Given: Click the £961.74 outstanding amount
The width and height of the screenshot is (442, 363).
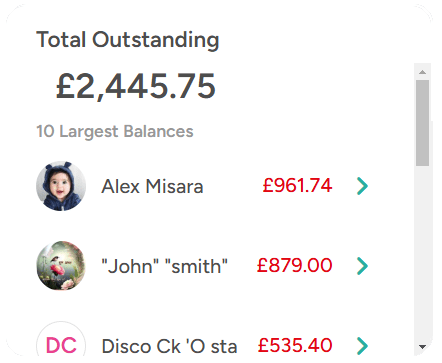Looking at the screenshot, I should (297, 185).
